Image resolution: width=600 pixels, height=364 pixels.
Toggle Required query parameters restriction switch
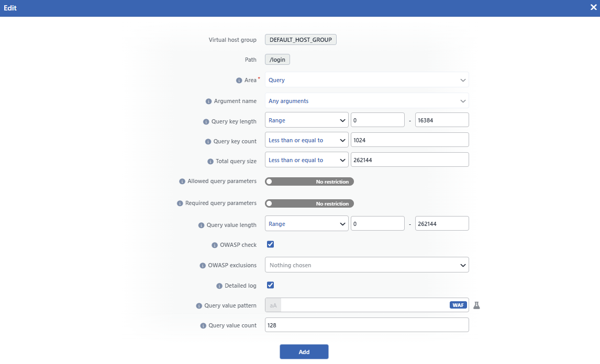[309, 204]
